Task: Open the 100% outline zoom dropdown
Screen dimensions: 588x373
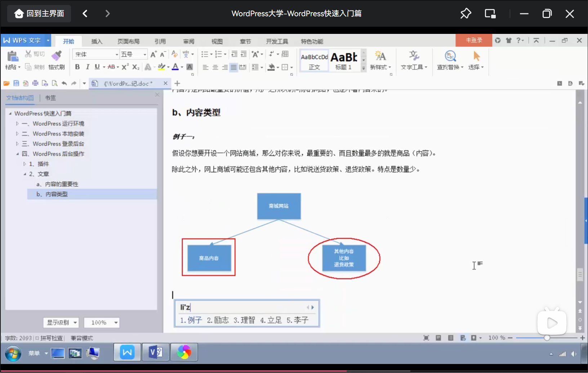Action: coord(102,323)
